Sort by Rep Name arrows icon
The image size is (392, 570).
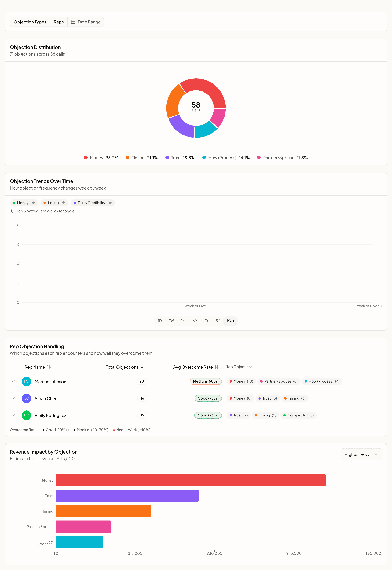(49, 367)
